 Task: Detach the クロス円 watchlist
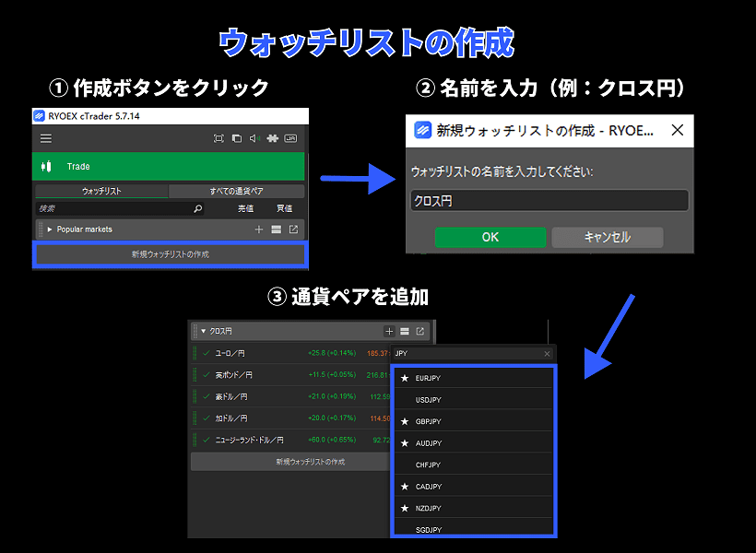click(x=419, y=331)
